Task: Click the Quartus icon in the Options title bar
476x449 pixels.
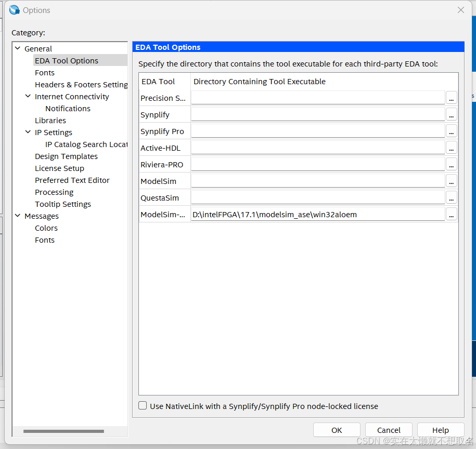Action: 14,10
